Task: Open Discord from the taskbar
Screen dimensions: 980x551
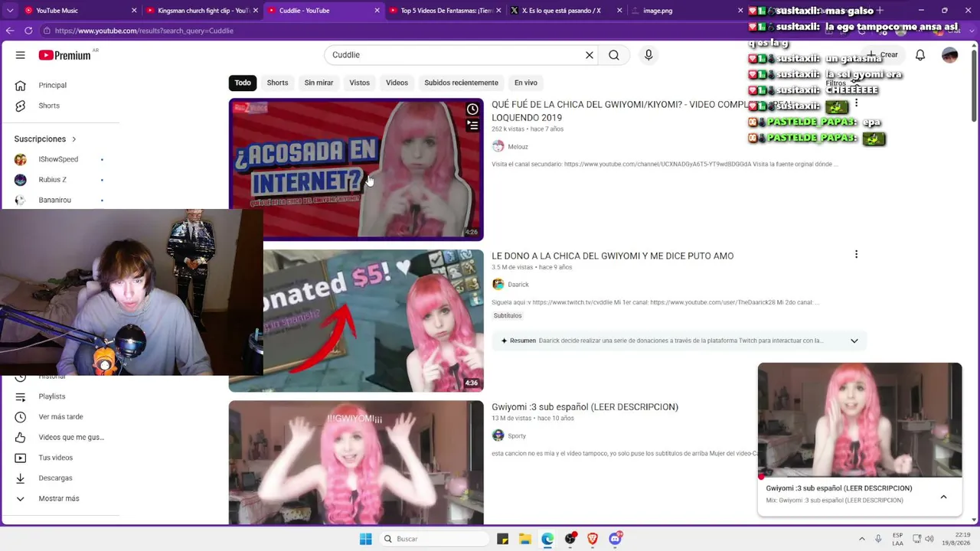Action: tap(616, 539)
